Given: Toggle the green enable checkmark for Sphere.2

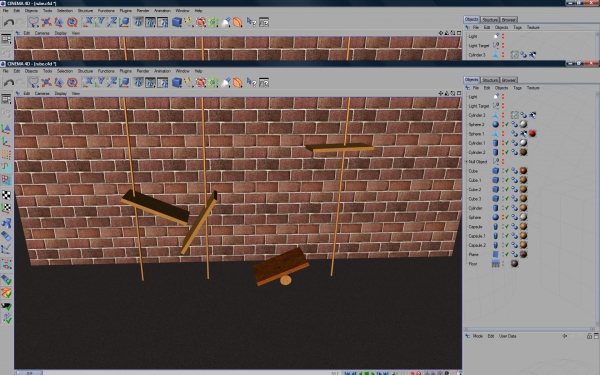Looking at the screenshot, I should coord(507,124).
